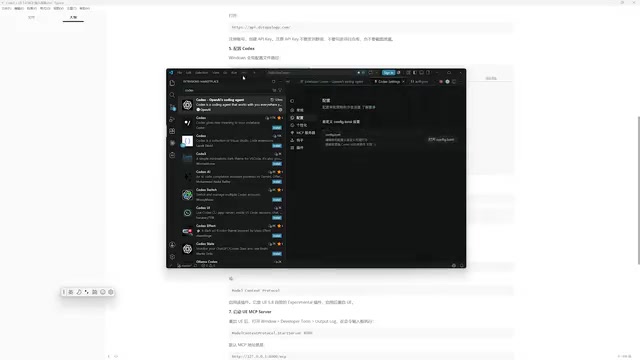This screenshot has width=640, height=360.
Task: Open the Typora 帮助(H) menu
Action: (x=84, y=8)
